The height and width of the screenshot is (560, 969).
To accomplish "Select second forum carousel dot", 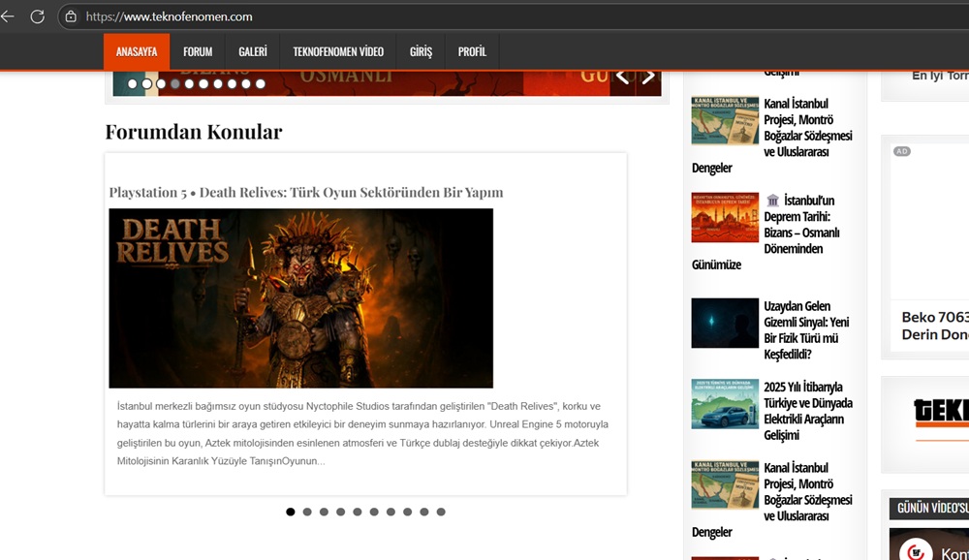I will pos(307,512).
